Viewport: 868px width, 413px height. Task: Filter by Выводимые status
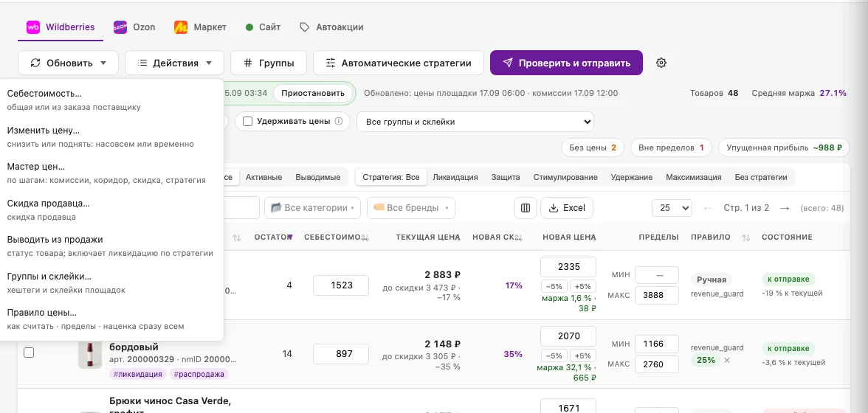coord(317,178)
